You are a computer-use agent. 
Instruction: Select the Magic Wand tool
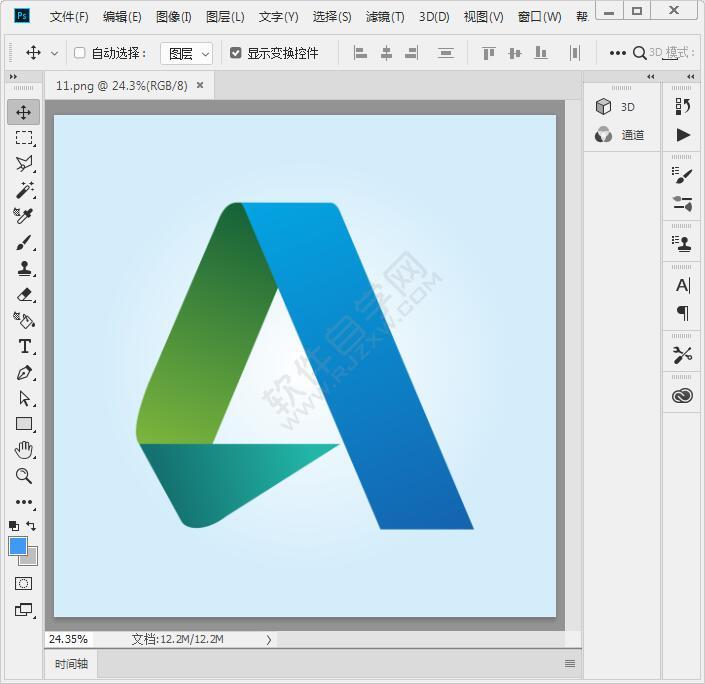24,190
